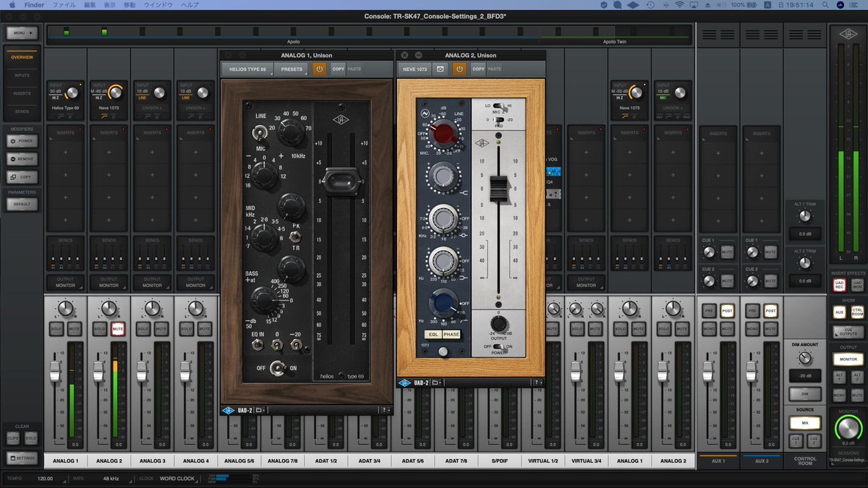Click the red Neve 1073 input gain knob
The image size is (868, 488).
[x=442, y=134]
